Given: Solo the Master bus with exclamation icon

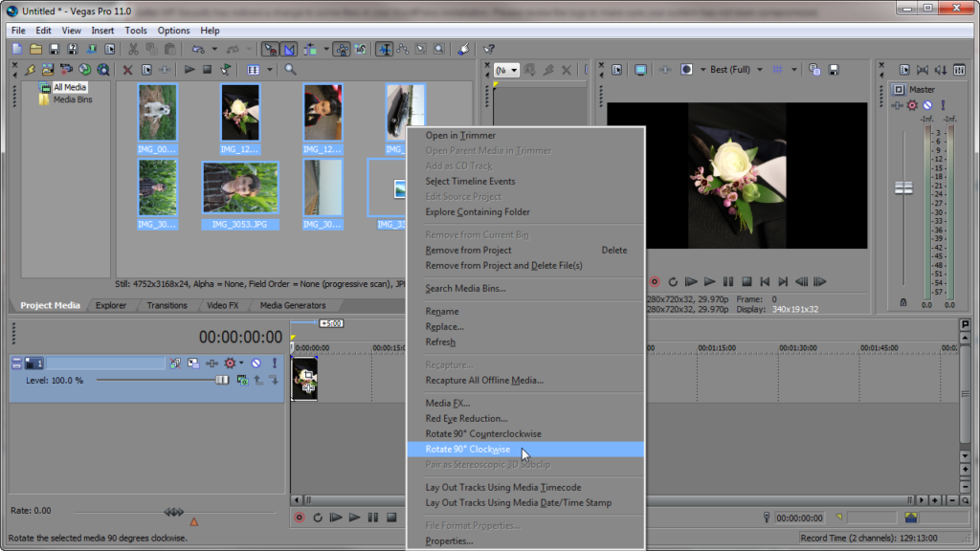Looking at the screenshot, I should pyautogui.click(x=943, y=105).
